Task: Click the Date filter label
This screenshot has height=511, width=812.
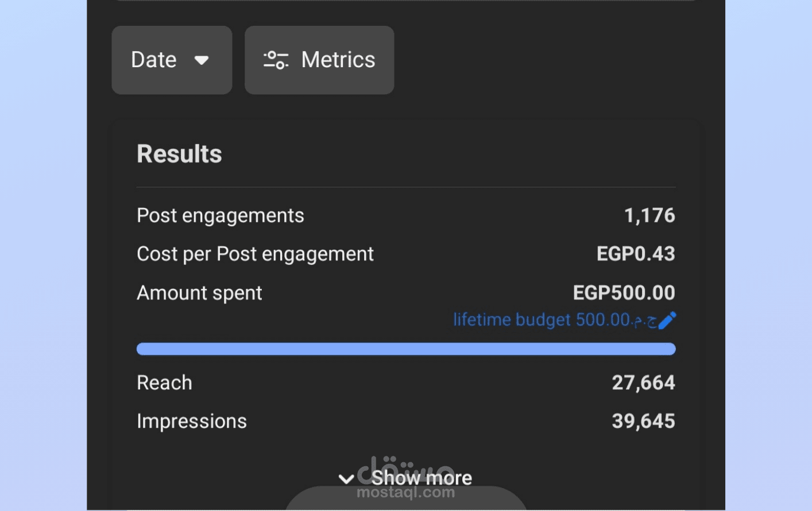Action: click(x=153, y=60)
